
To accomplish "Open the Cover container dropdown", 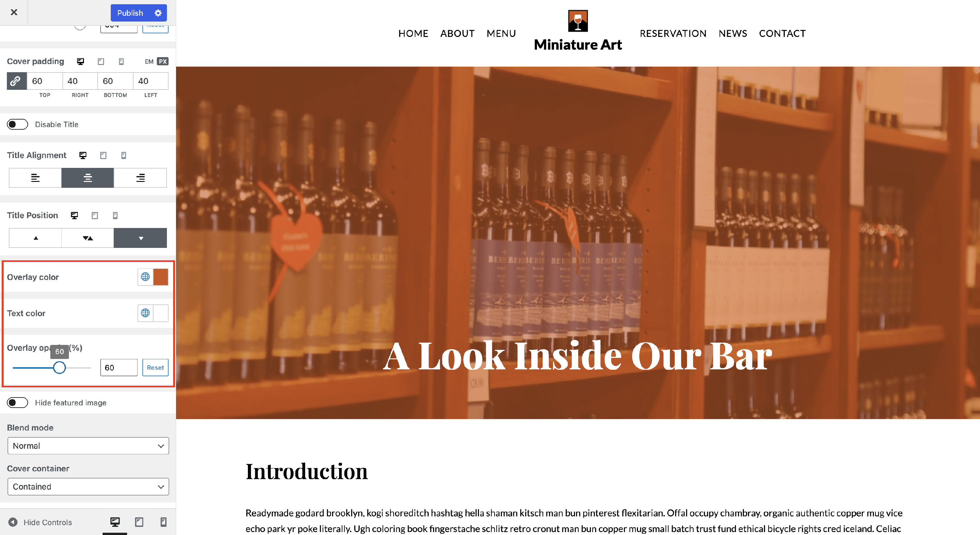I will [x=88, y=487].
